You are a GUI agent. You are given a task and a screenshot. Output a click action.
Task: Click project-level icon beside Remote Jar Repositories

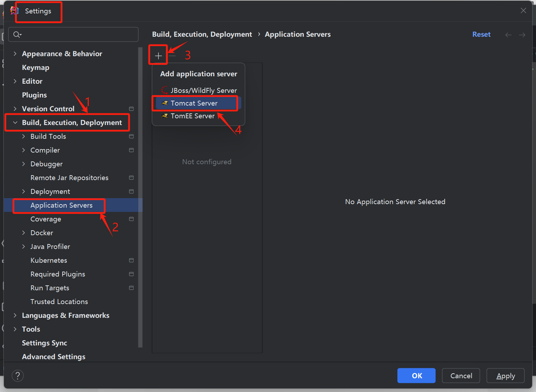[x=132, y=178]
